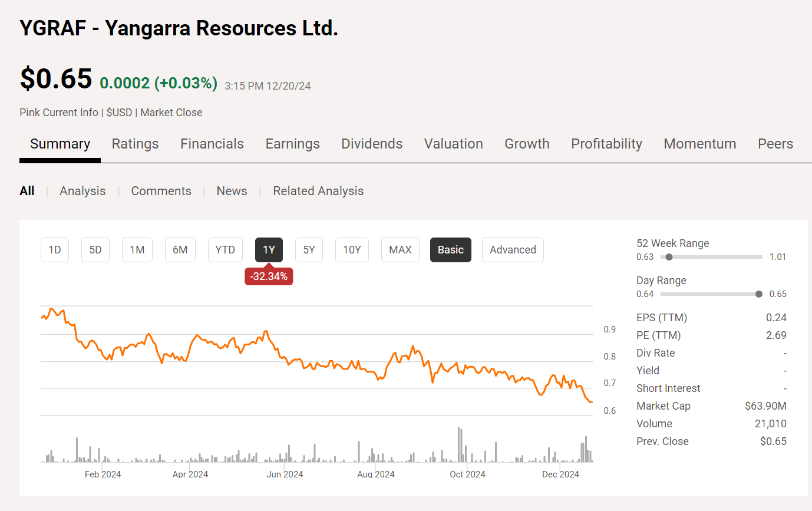Open Related Analysis section

tap(318, 190)
